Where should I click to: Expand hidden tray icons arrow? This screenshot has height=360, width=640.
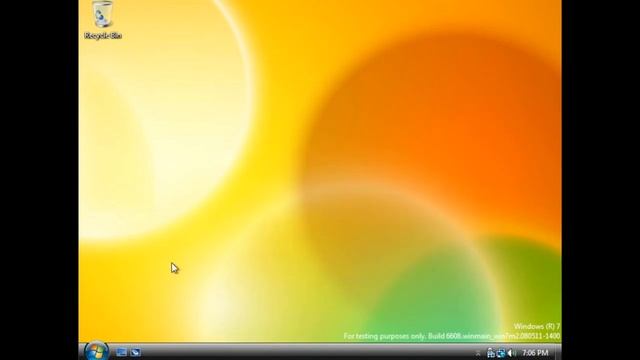pyautogui.click(x=478, y=353)
